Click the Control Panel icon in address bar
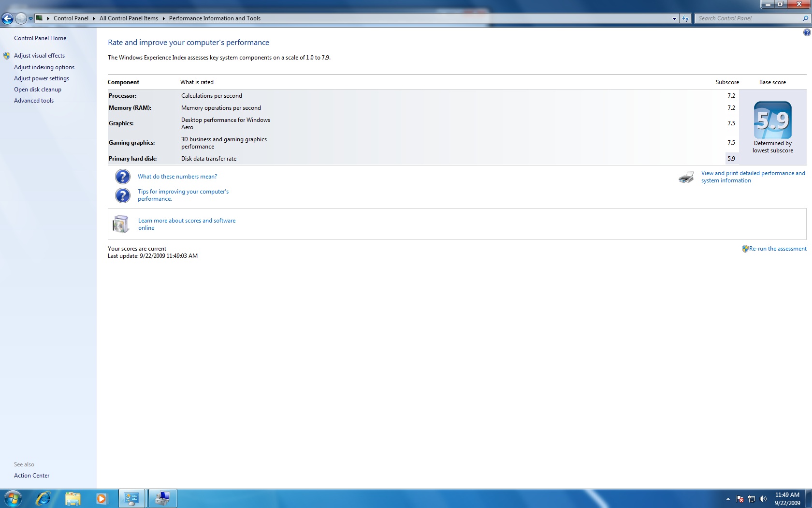812x508 pixels. click(x=40, y=18)
